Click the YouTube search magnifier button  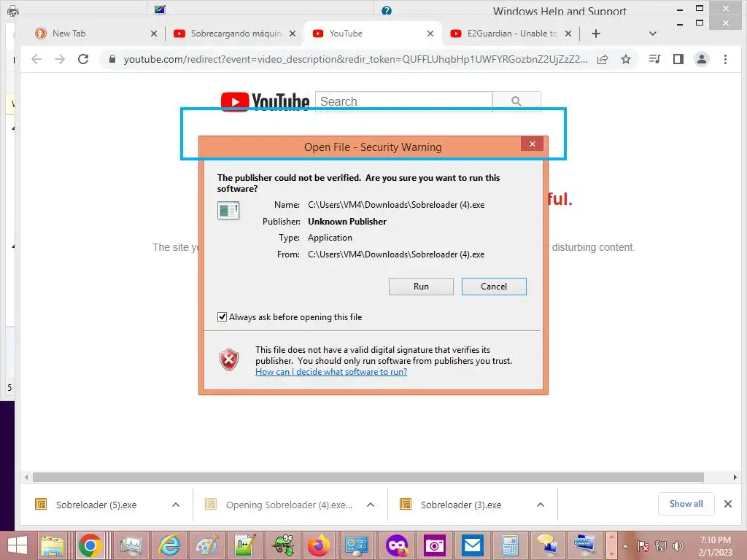tap(516, 101)
